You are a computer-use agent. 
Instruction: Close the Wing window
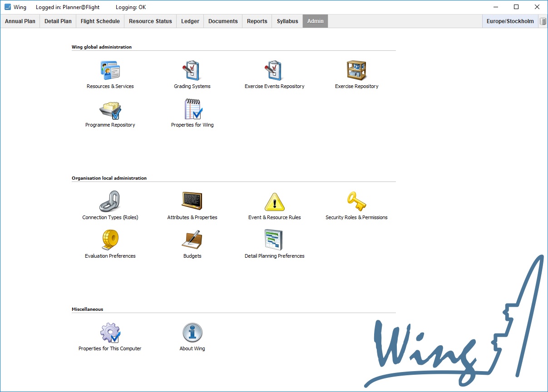(x=537, y=7)
